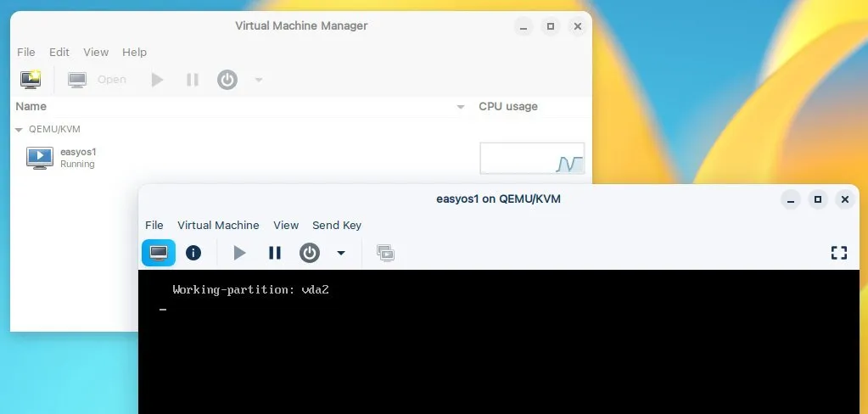Open the Send Key menu
Image resolution: width=868 pixels, height=414 pixels.
click(337, 226)
